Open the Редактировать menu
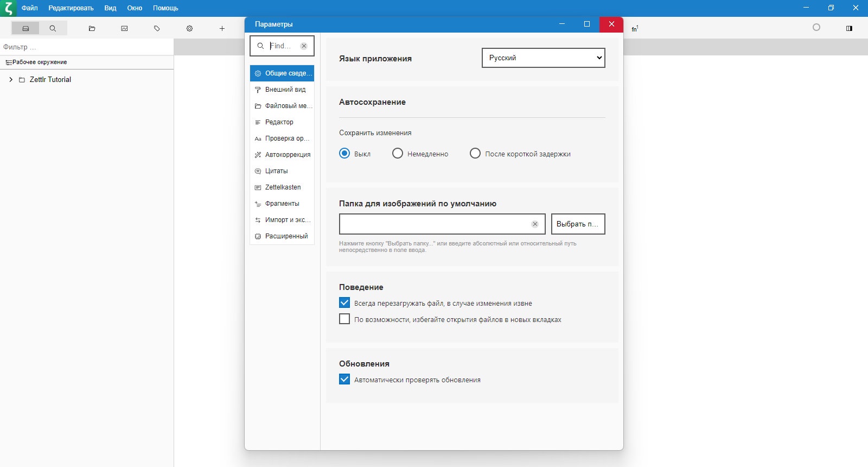This screenshot has height=467, width=868. tap(71, 8)
